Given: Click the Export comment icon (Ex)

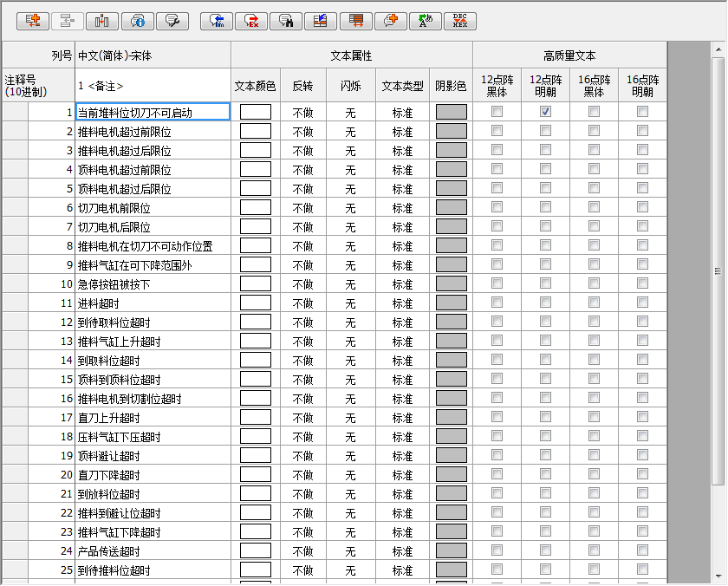Looking at the screenshot, I should 251,21.
